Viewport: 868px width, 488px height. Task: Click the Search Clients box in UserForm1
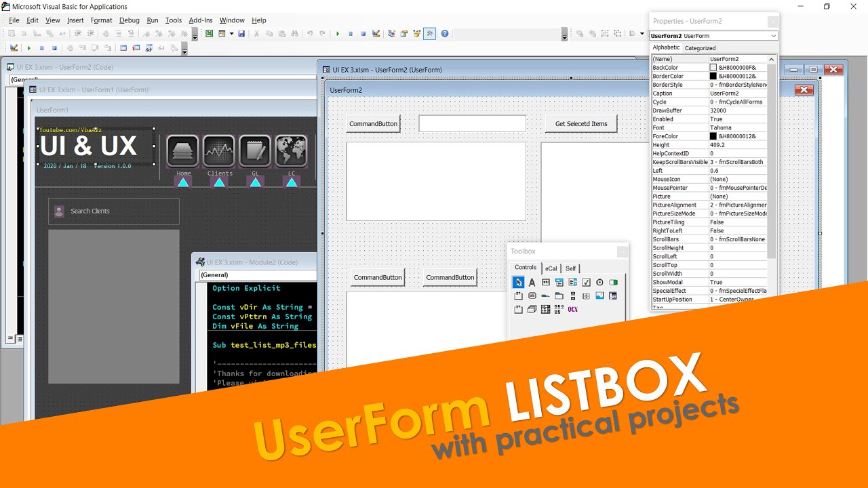tap(114, 211)
